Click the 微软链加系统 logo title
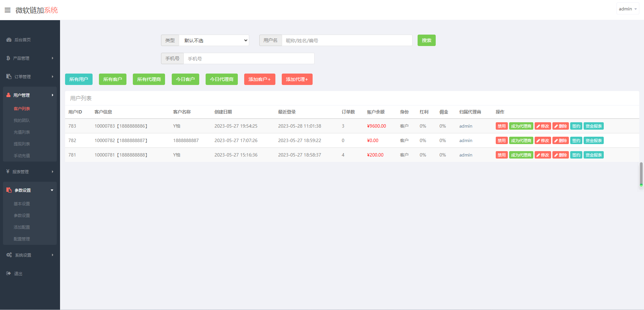 (37, 10)
